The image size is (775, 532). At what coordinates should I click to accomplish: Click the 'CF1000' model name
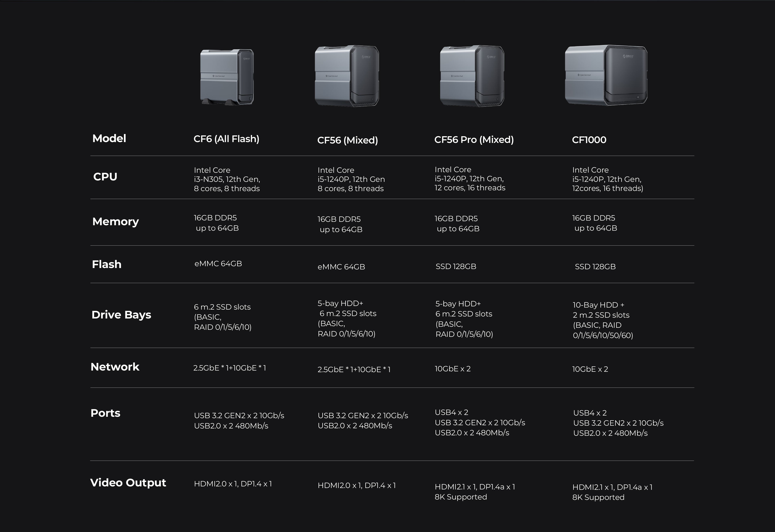589,140
